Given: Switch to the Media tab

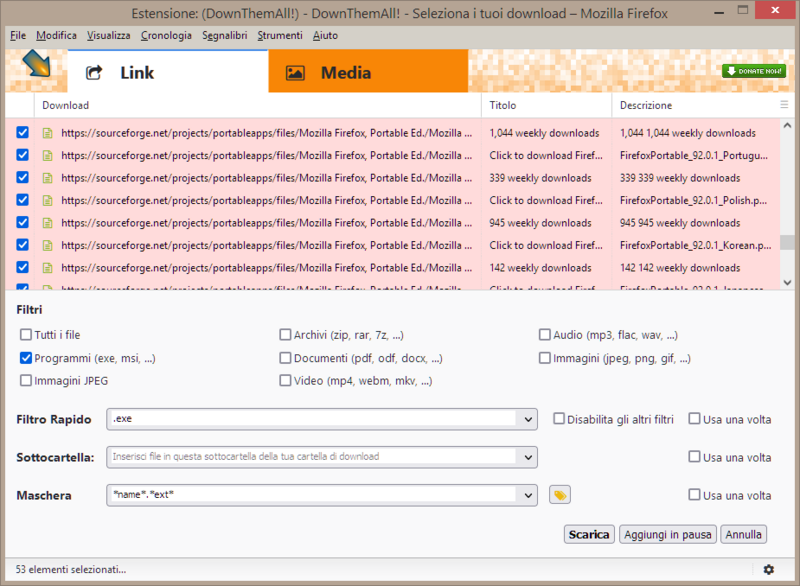Looking at the screenshot, I should pyautogui.click(x=368, y=72).
